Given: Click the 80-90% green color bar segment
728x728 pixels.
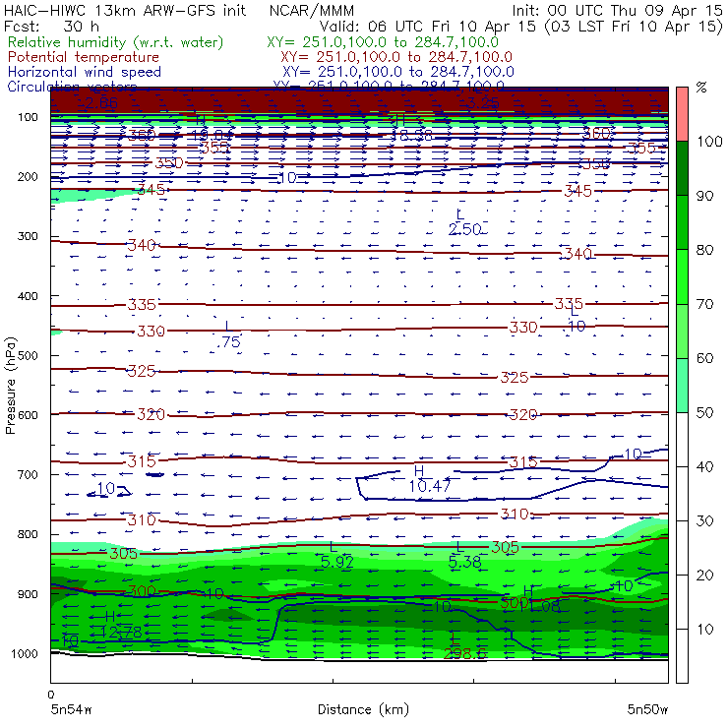Looking at the screenshot, I should [682, 222].
